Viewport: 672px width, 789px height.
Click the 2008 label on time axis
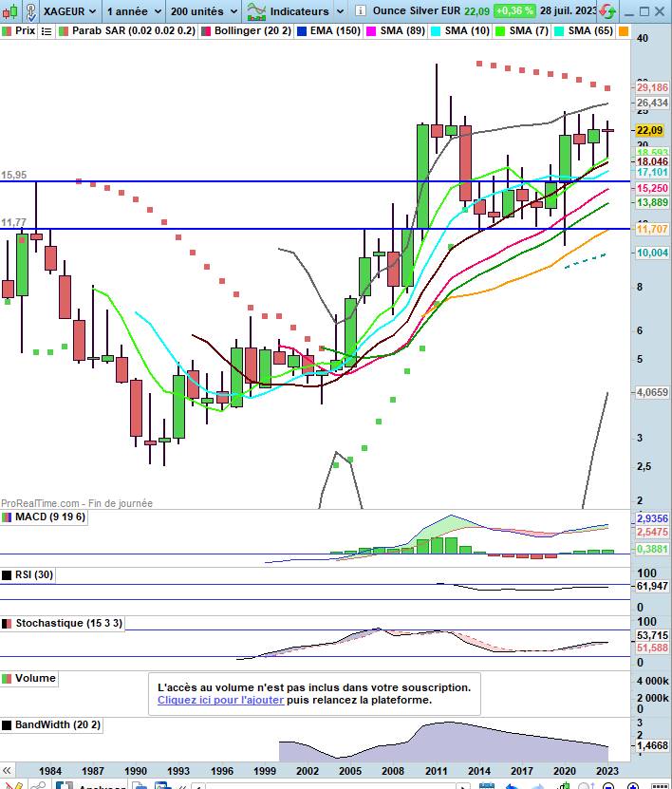(393, 771)
